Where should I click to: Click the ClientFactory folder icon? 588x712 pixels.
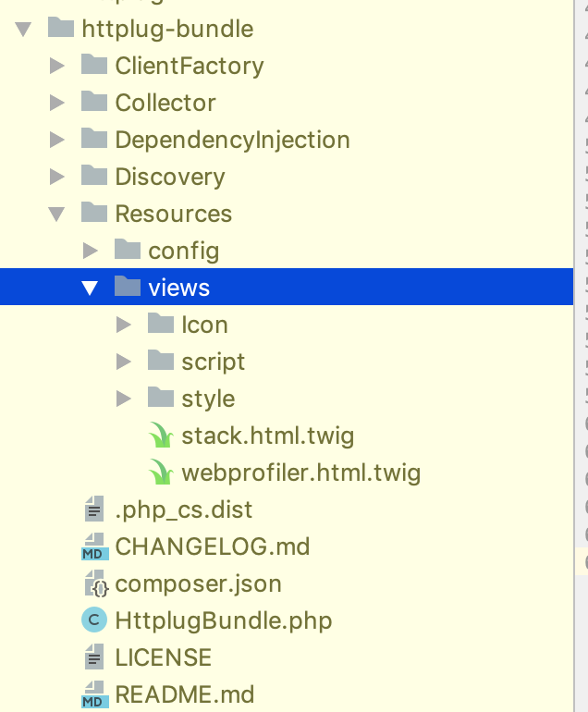tap(94, 64)
